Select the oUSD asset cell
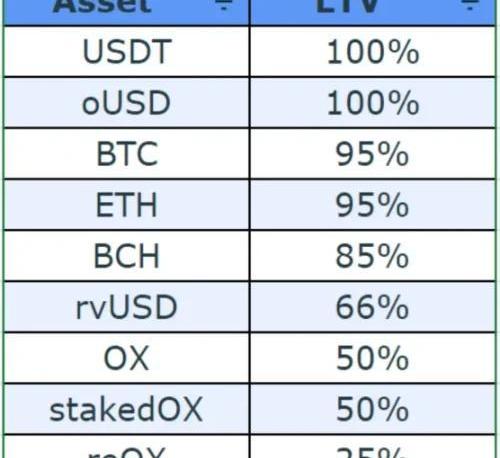 point(126,103)
